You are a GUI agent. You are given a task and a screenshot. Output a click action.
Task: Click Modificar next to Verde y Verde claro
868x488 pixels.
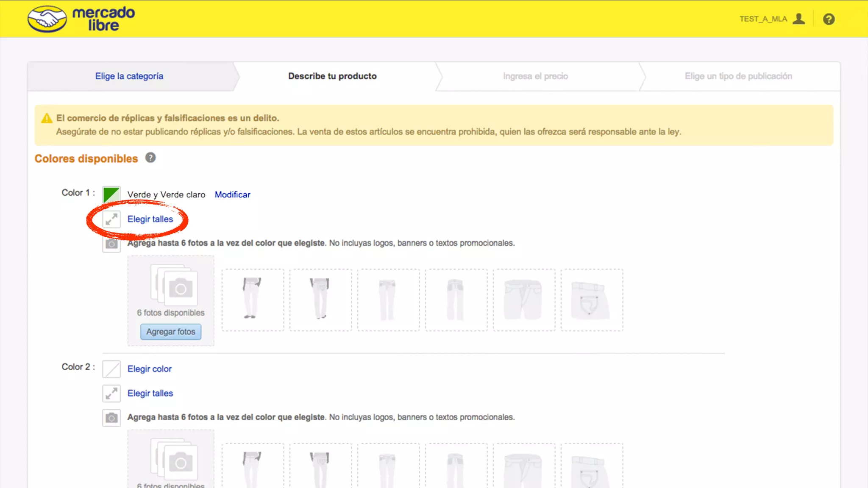[232, 194]
